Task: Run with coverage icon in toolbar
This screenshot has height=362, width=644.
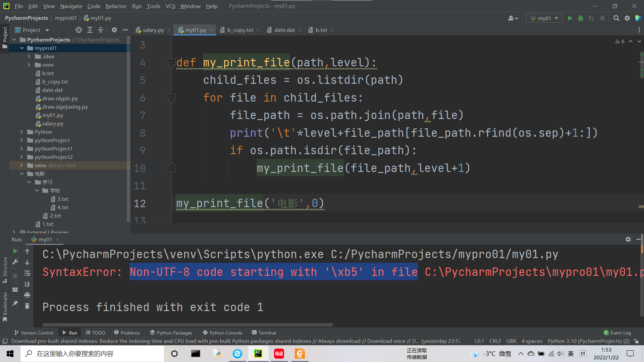Action: (592, 18)
